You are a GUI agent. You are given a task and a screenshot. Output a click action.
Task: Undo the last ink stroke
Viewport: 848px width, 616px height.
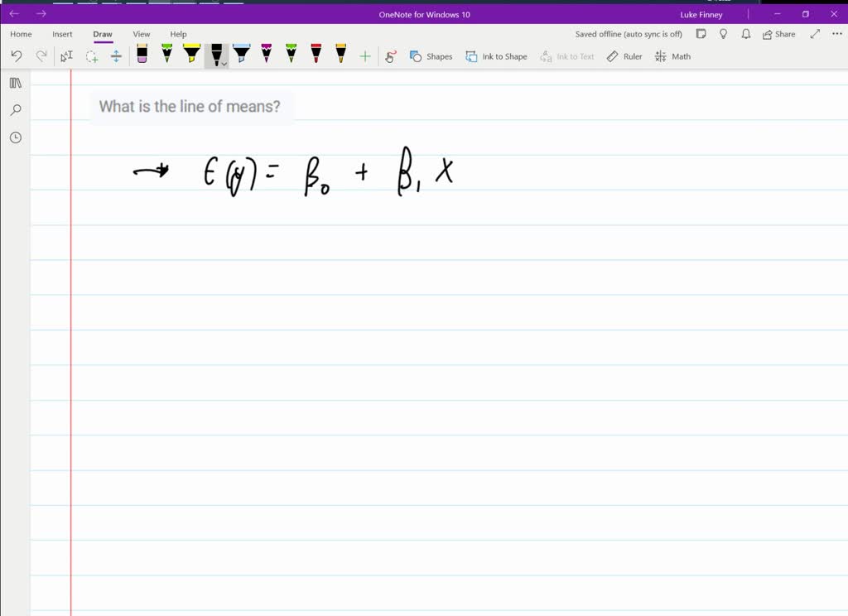pyautogui.click(x=17, y=56)
